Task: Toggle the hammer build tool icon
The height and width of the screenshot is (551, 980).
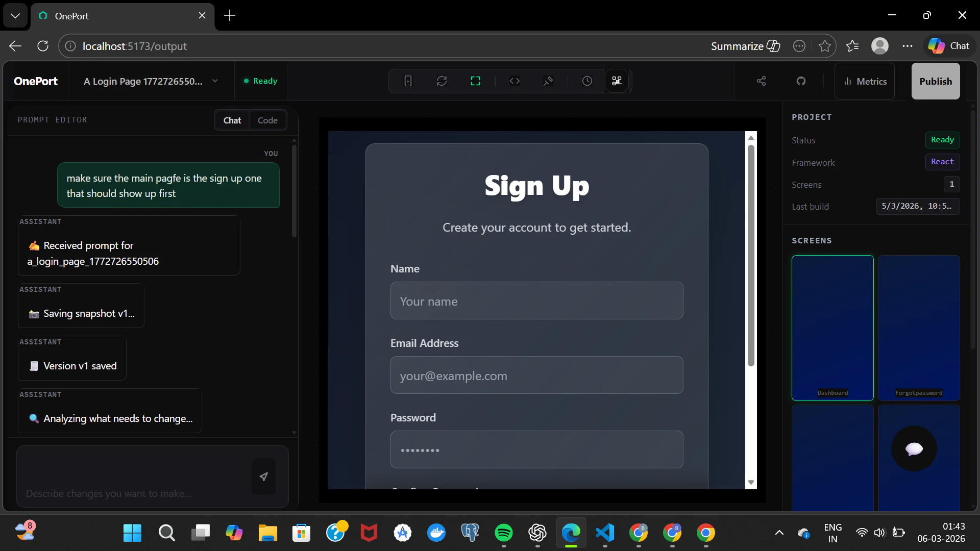Action: click(548, 81)
